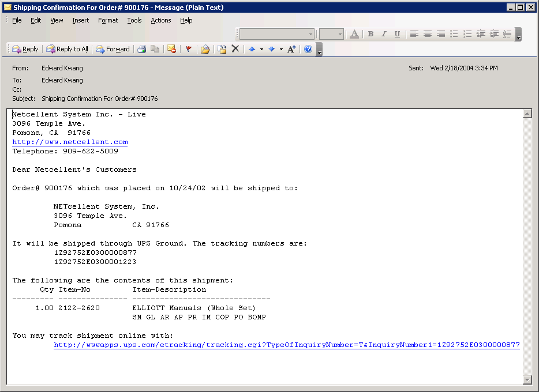Image resolution: width=539 pixels, height=392 pixels.
Task: Open the UPS tracking URL link
Action: (x=287, y=345)
